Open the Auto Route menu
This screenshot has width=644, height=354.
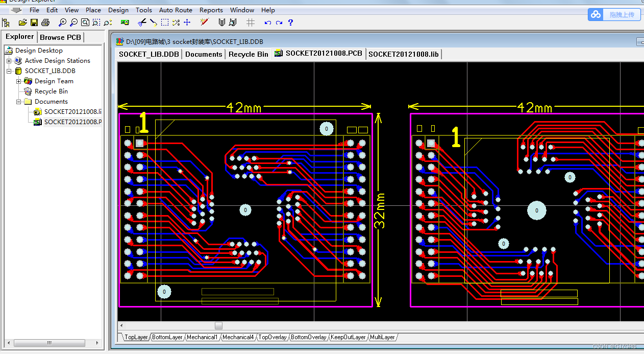click(176, 10)
